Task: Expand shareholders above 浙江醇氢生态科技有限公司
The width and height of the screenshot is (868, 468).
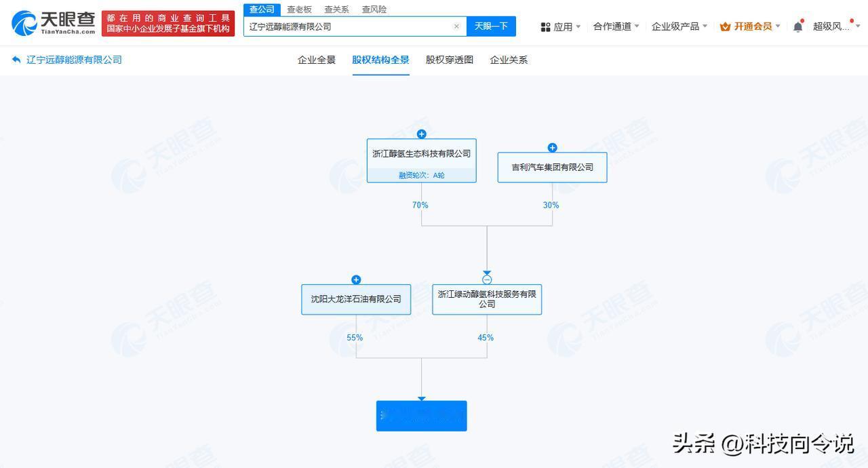Action: [x=421, y=134]
